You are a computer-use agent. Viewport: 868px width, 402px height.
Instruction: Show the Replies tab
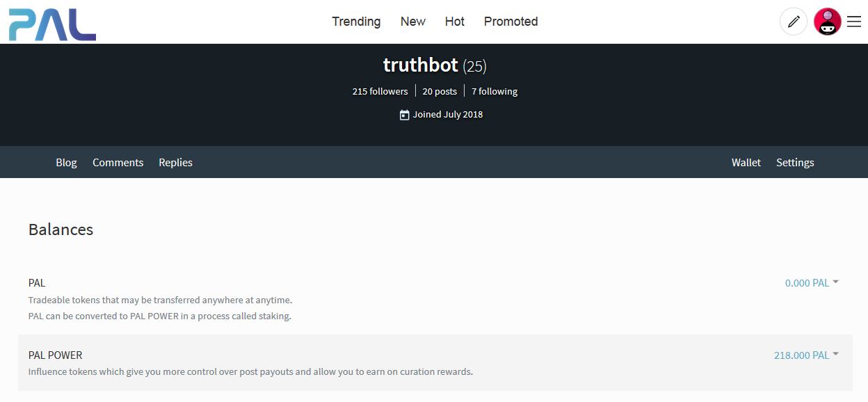tap(175, 162)
